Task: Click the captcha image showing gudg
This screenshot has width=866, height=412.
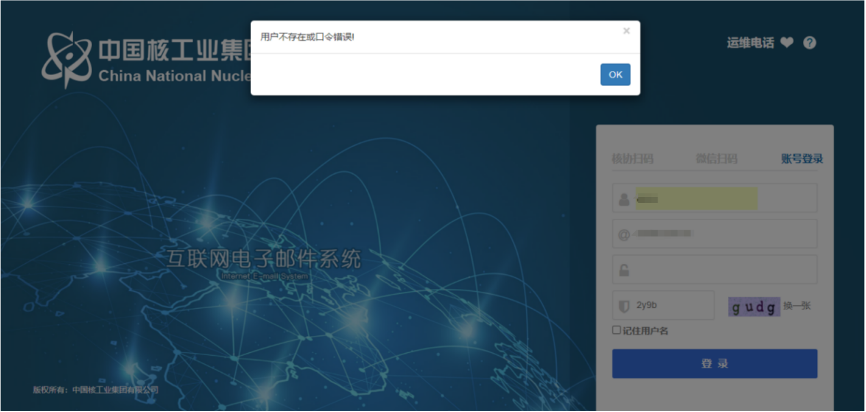Action: [x=753, y=307]
